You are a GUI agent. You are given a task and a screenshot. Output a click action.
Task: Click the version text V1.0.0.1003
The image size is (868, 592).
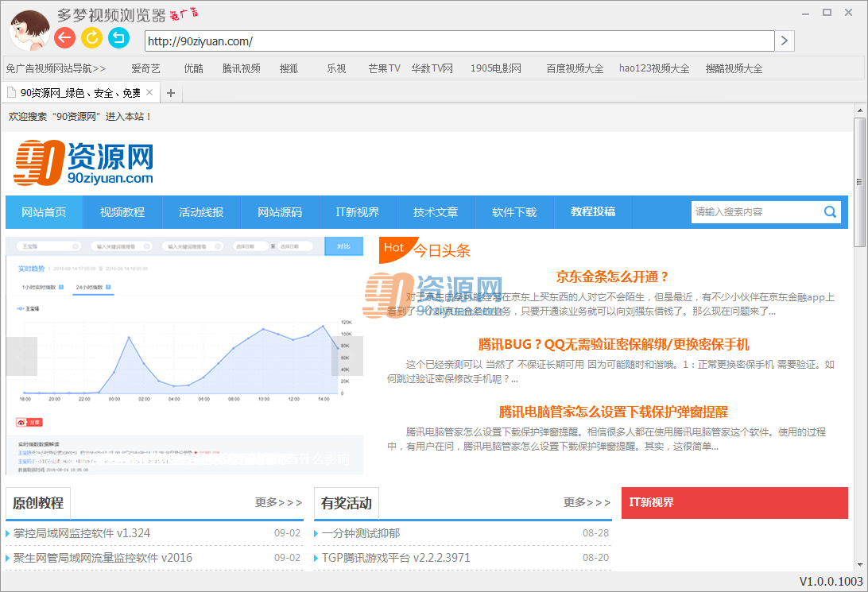coord(831,582)
